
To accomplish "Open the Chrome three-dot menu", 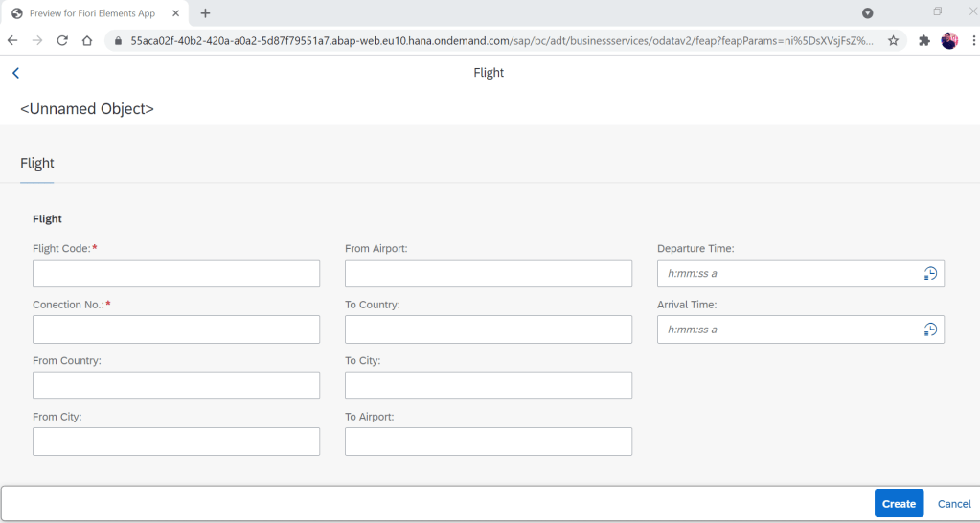I will click(973, 40).
